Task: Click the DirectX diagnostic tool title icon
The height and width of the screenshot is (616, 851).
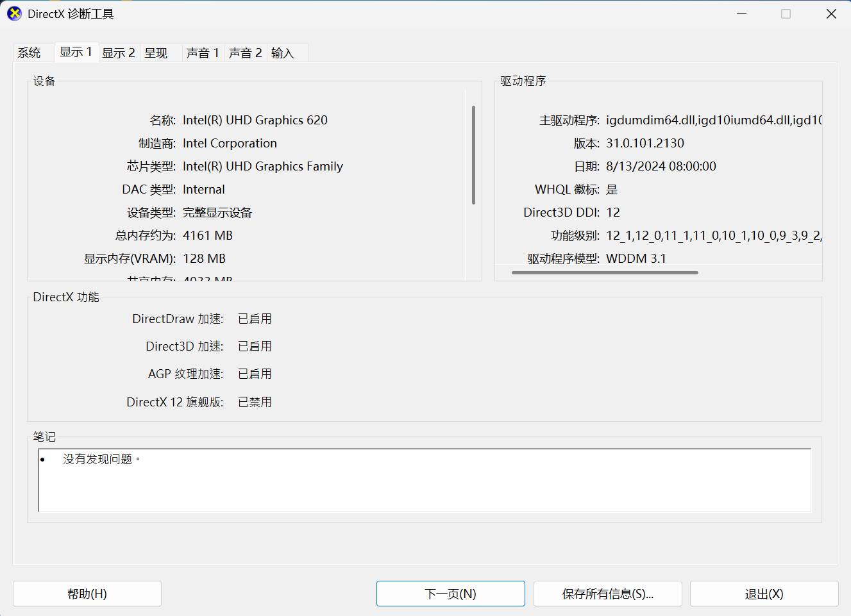Action: coord(14,13)
